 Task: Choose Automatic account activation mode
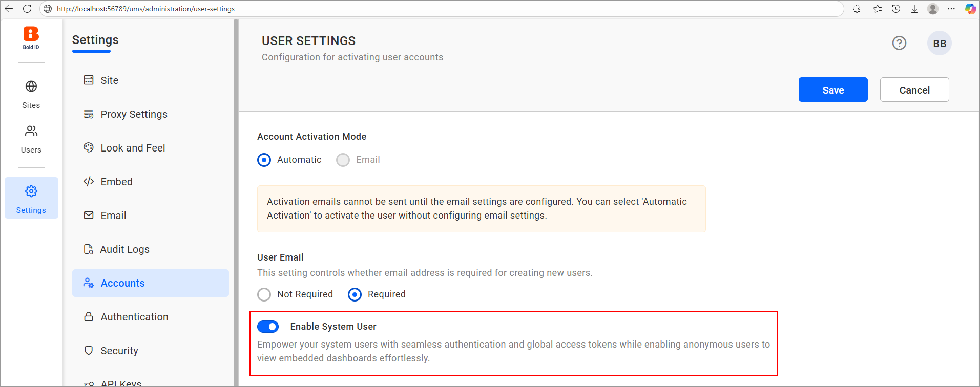(x=264, y=160)
